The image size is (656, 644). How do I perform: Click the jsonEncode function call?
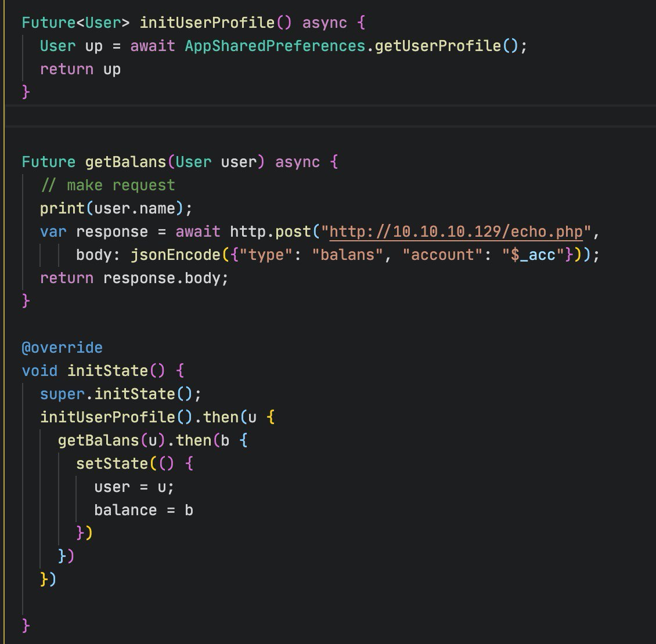(x=175, y=255)
